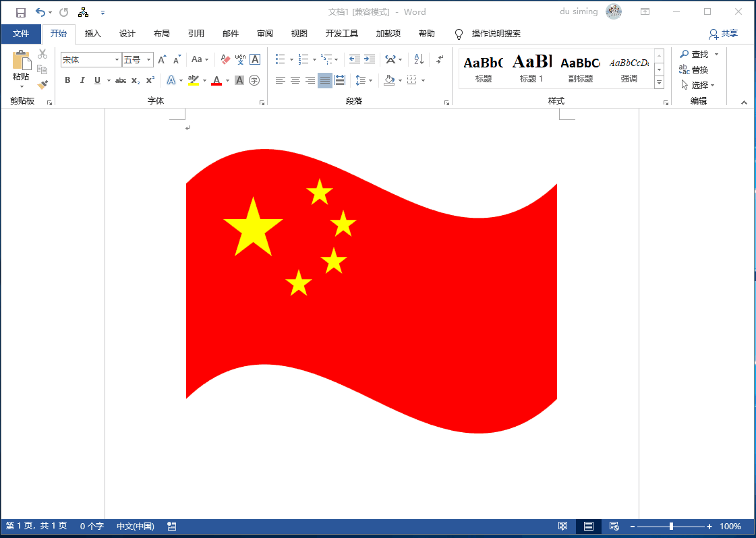Open the organization chart quick access icon
The image size is (756, 538).
point(84,13)
